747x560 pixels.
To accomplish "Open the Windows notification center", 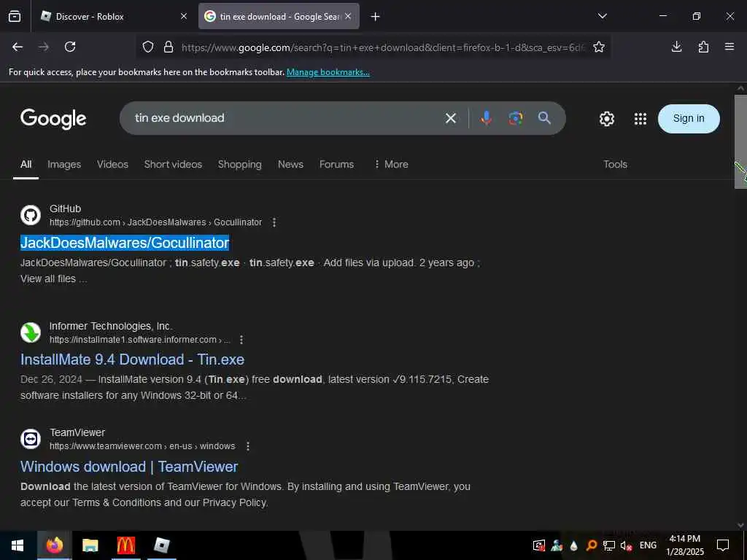I will point(723,545).
